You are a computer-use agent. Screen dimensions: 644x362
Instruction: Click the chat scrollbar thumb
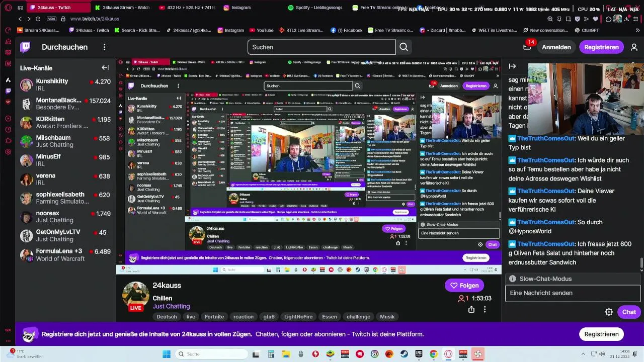click(x=641, y=263)
